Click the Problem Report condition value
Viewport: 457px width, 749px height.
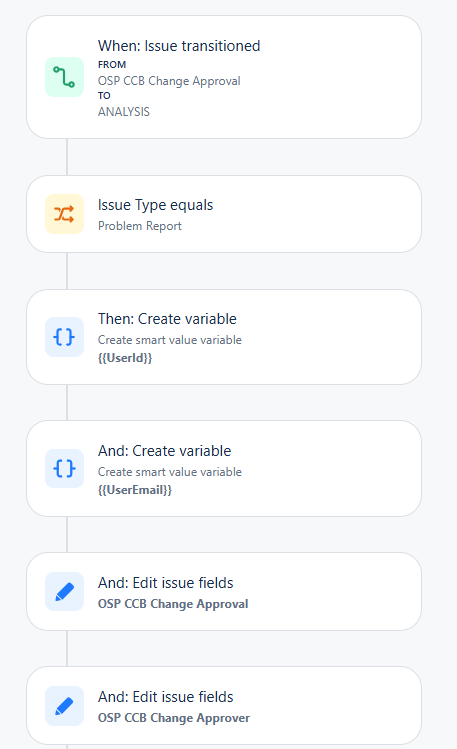pyautogui.click(x=139, y=226)
